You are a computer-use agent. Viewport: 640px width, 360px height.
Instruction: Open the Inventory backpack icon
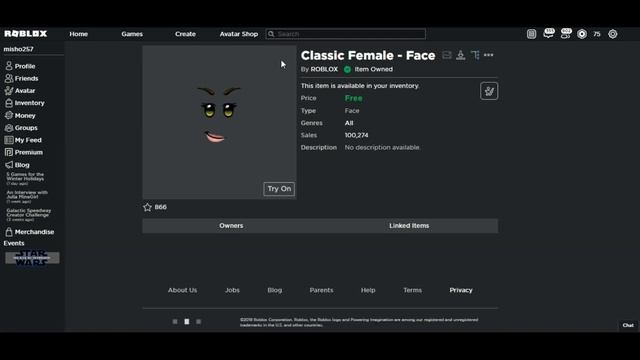click(9, 103)
